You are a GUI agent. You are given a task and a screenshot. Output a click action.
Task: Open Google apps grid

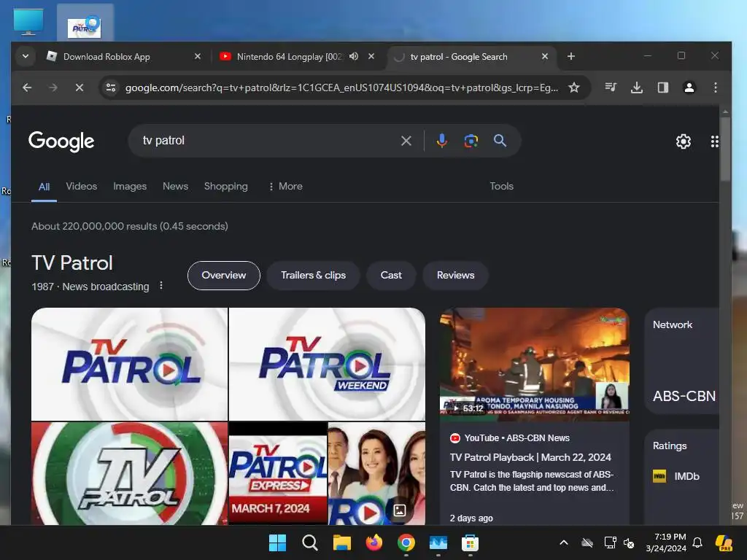pyautogui.click(x=715, y=141)
